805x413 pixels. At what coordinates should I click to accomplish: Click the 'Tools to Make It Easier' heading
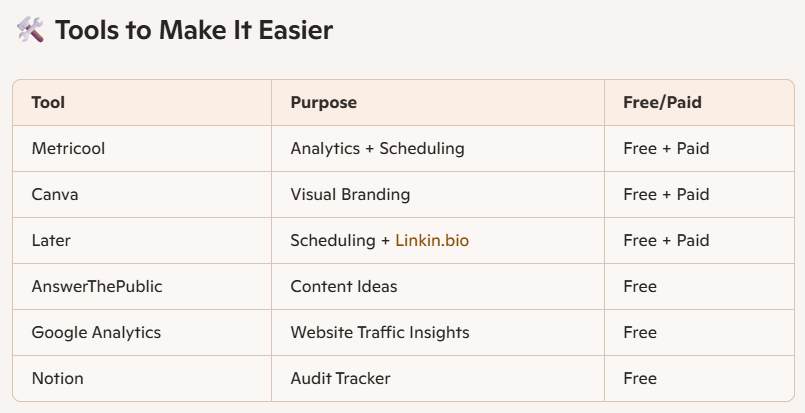(x=194, y=30)
